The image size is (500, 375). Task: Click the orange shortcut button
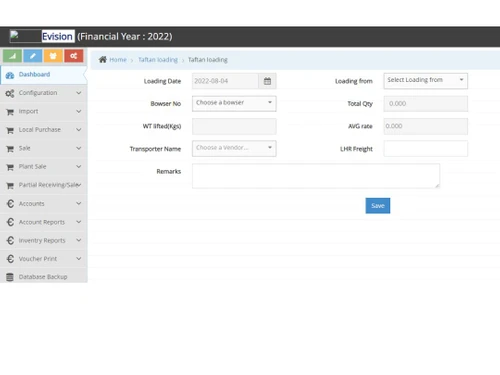[53, 56]
